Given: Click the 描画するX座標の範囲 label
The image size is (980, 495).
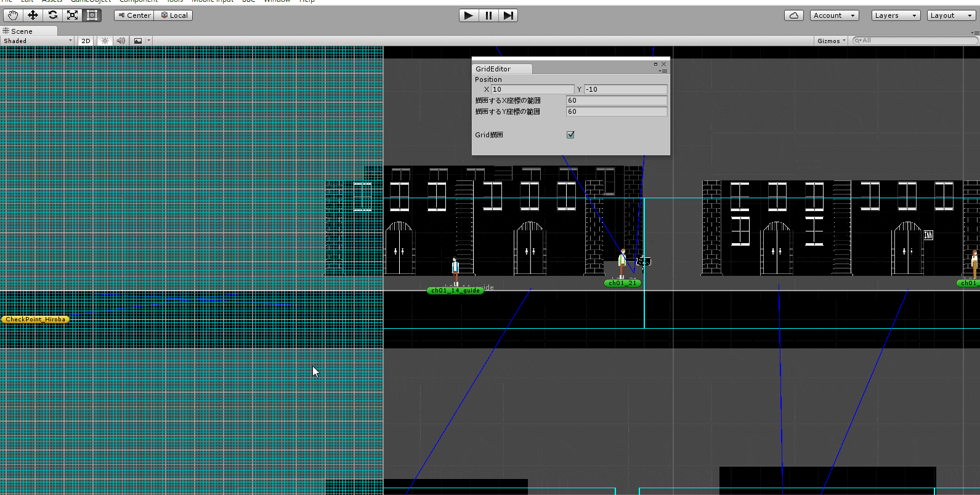Looking at the screenshot, I should click(x=508, y=100).
